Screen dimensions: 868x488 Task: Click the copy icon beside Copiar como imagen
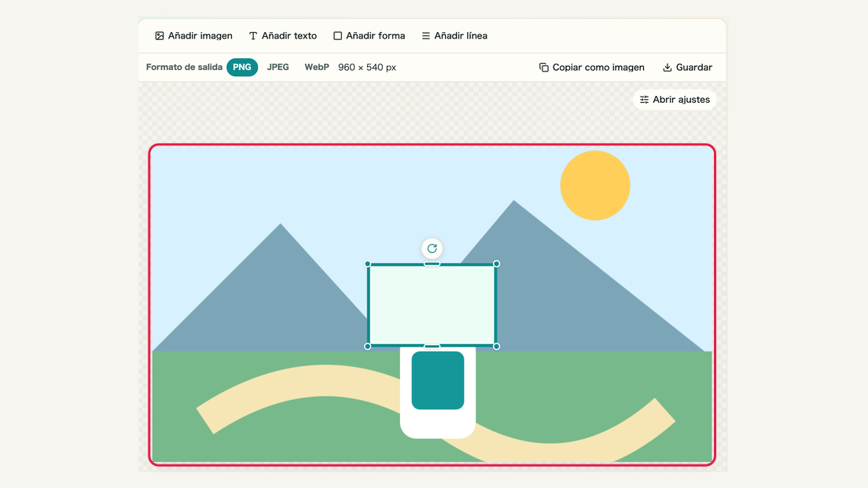[x=544, y=68]
